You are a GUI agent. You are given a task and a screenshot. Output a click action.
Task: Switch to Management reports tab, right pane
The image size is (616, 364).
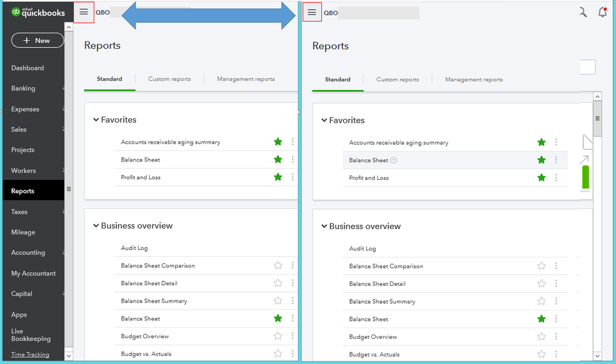(474, 79)
